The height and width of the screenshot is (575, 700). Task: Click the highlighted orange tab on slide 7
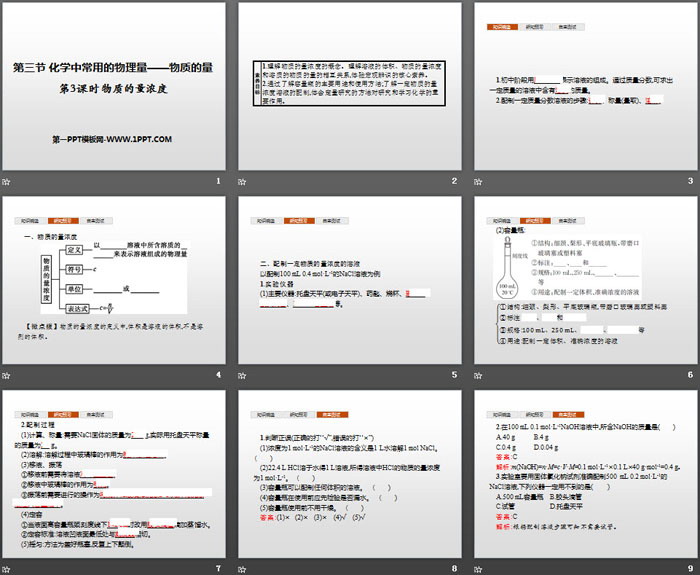pyautogui.click(x=63, y=414)
